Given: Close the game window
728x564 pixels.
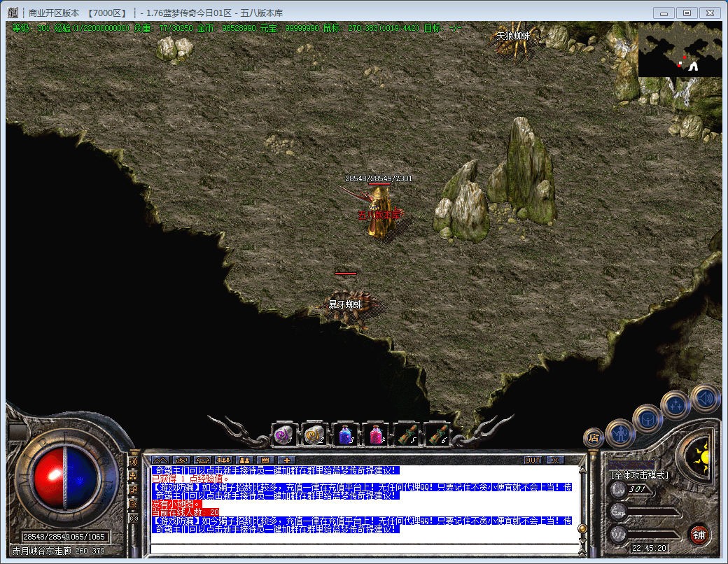Looking at the screenshot, I should point(710,13).
